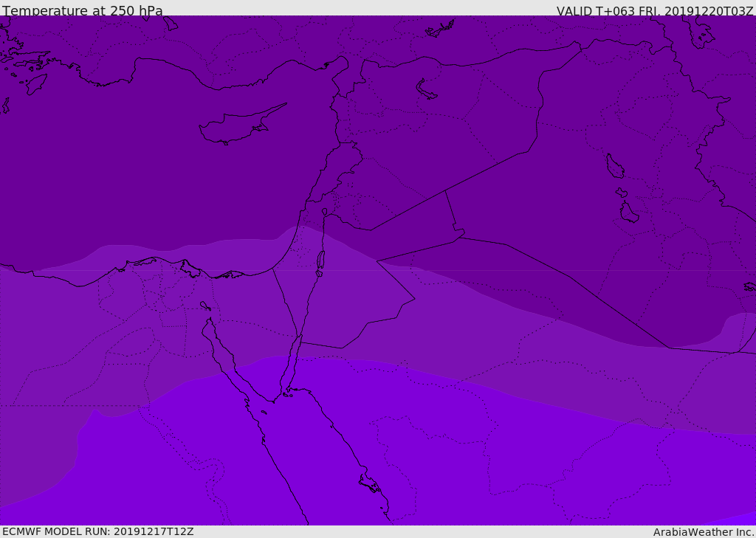Click the "ArabiaWeather Inc" credit text
The height and width of the screenshot is (538, 756).
[x=702, y=532]
